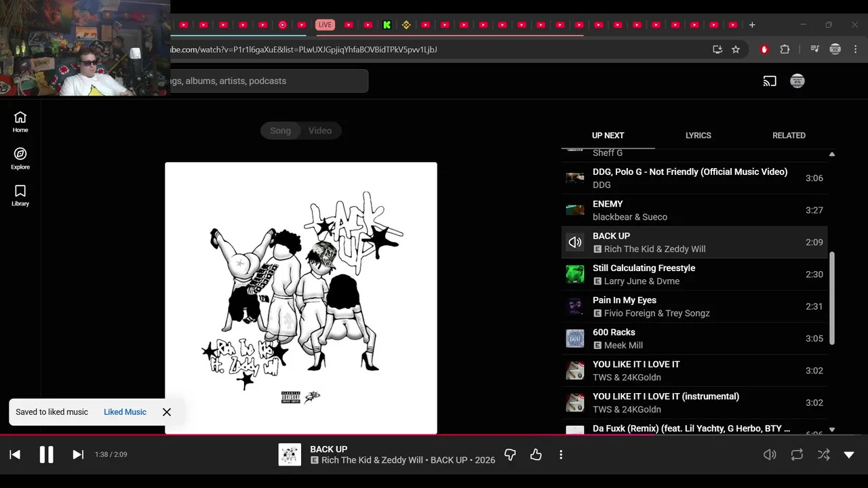The image size is (868, 488).
Task: Click the queue scroll up arrow
Action: [x=832, y=155]
